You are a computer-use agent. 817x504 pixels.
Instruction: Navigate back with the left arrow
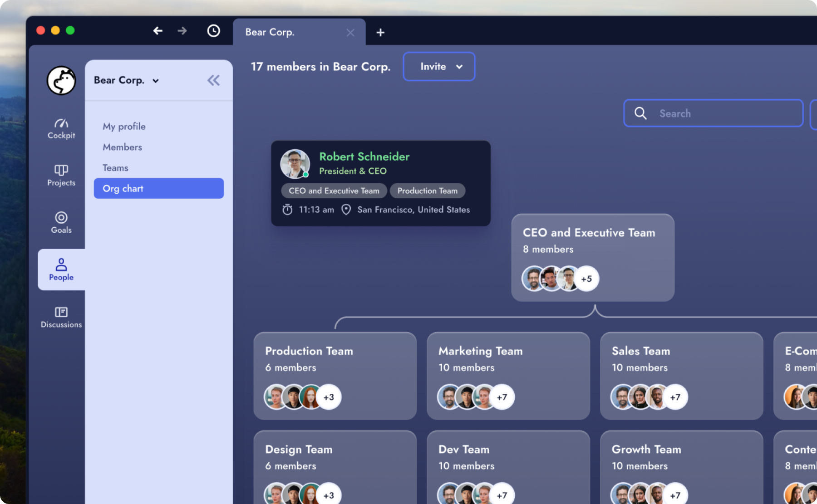tap(157, 31)
